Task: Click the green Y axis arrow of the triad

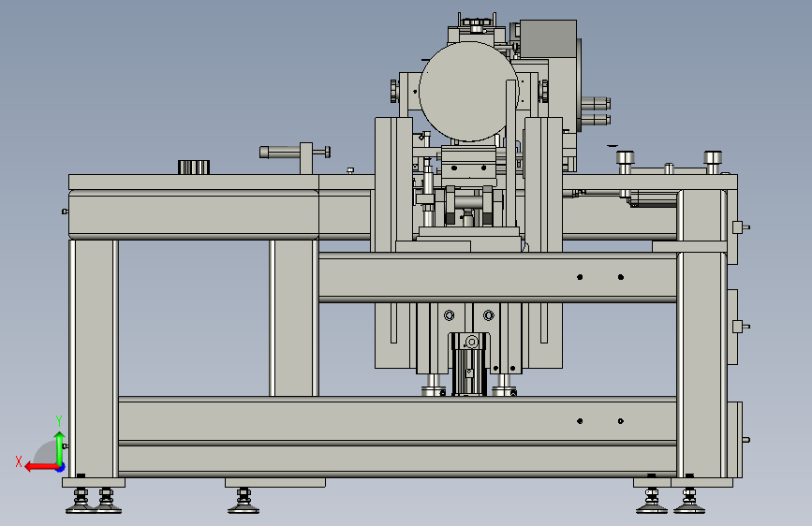Action: (60, 447)
